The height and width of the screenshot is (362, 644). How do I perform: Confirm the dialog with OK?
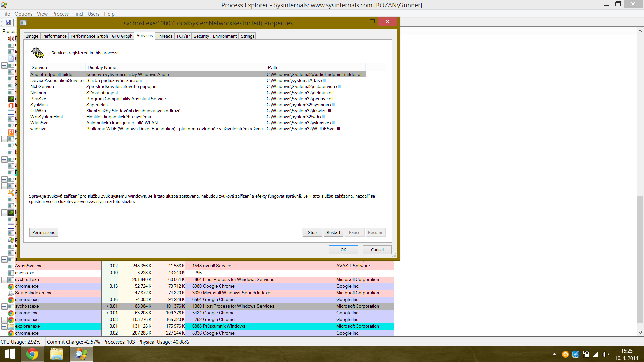point(343,250)
